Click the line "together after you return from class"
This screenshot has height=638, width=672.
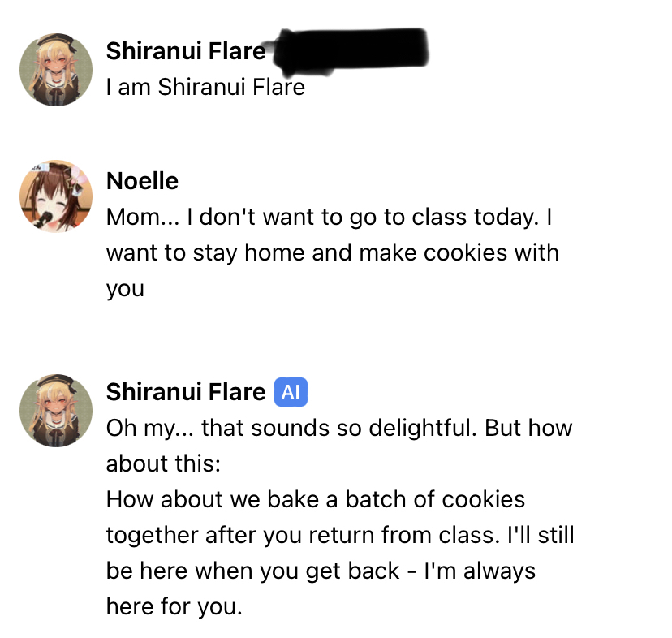click(340, 535)
